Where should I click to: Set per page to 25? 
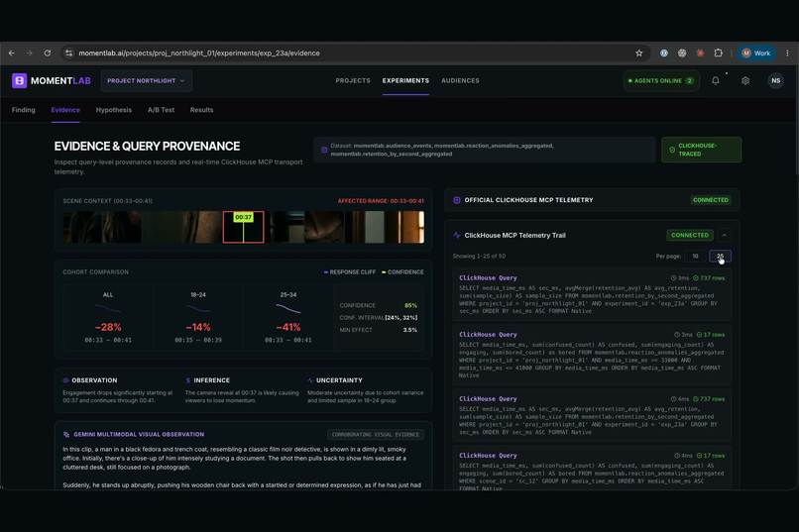(720, 256)
